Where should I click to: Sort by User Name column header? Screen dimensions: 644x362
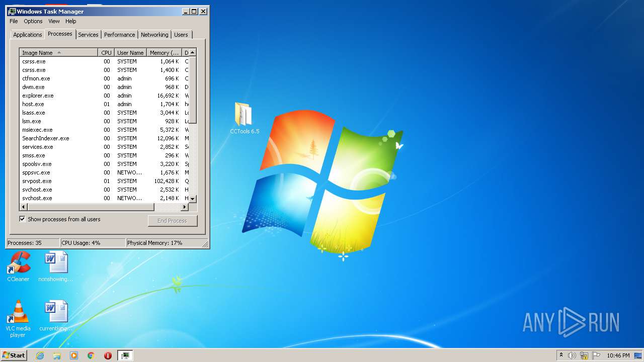coord(130,53)
